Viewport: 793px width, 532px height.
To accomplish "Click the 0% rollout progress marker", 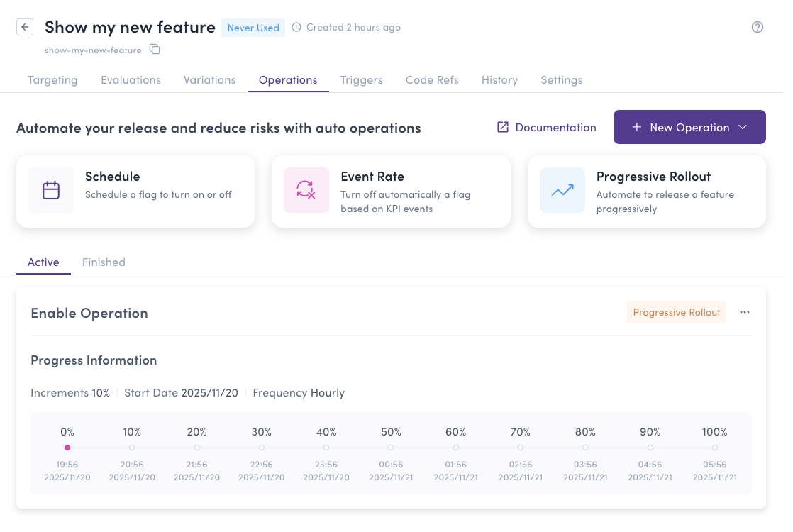I will [67, 448].
